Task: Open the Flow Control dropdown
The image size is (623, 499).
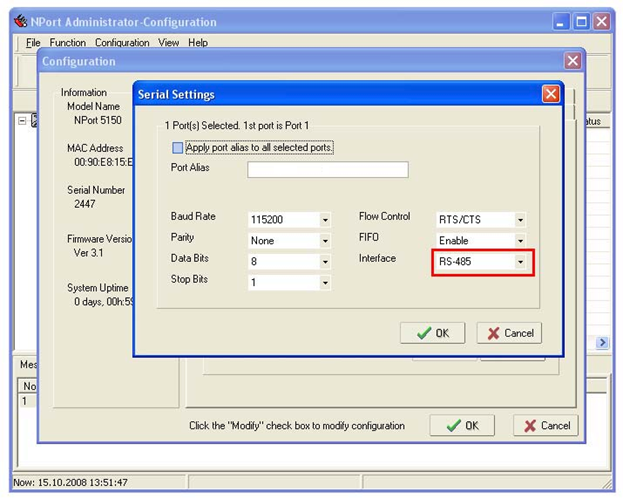Action: 520,220
